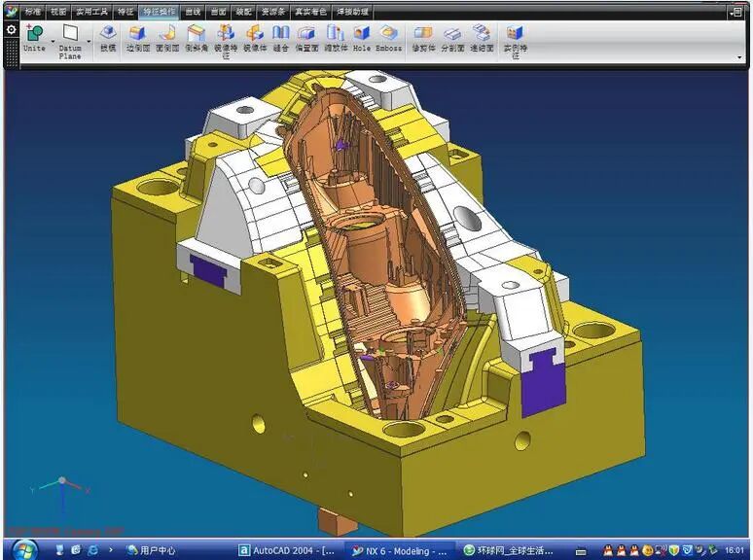The height and width of the screenshot is (560, 753).
Task: Open the 特征 tab
Action: [x=125, y=12]
